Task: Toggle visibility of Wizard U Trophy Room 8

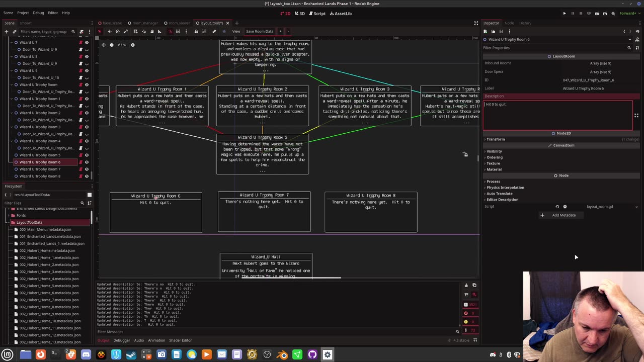Action: (x=87, y=176)
